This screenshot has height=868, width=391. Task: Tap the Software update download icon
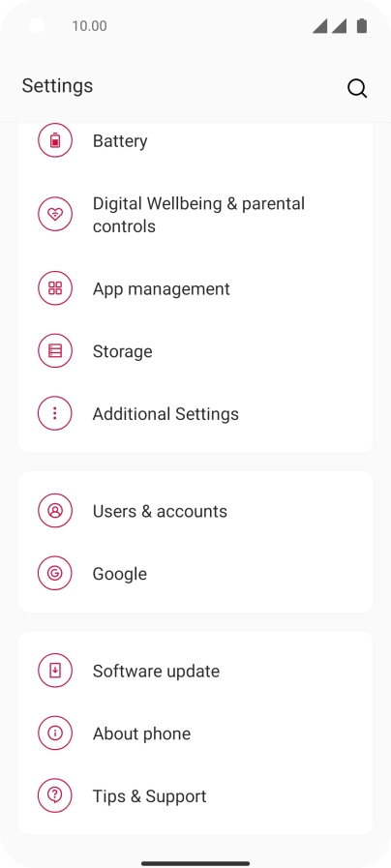55,671
